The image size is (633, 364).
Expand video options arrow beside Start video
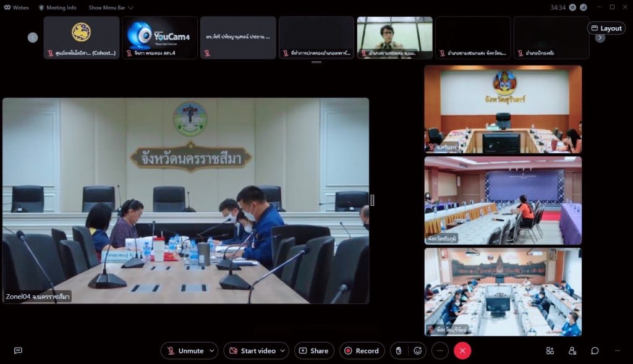pyautogui.click(x=283, y=350)
